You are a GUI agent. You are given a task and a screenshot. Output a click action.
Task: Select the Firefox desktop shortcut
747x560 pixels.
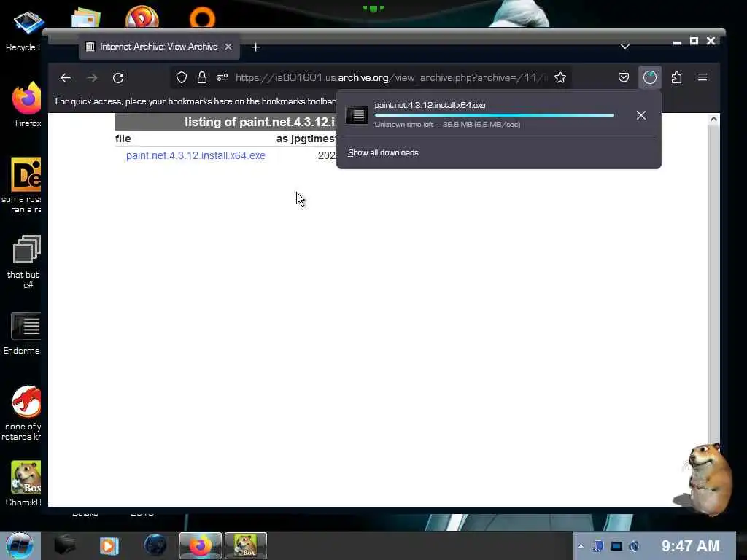[27, 104]
